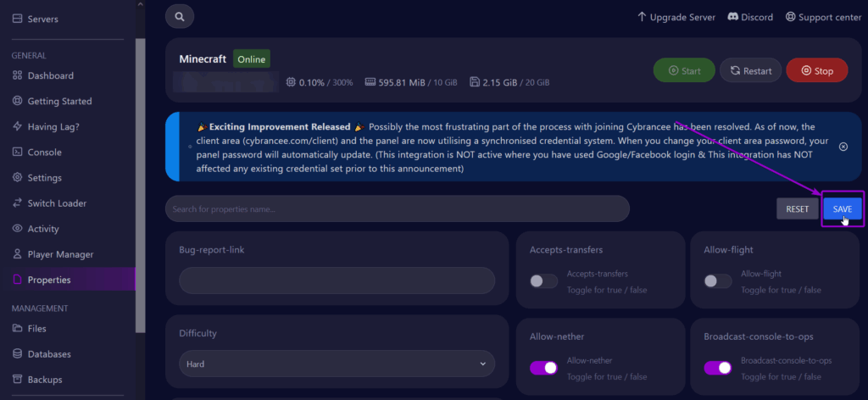The image size is (868, 400).
Task: Click the Servers sidebar icon
Action: pos(17,19)
